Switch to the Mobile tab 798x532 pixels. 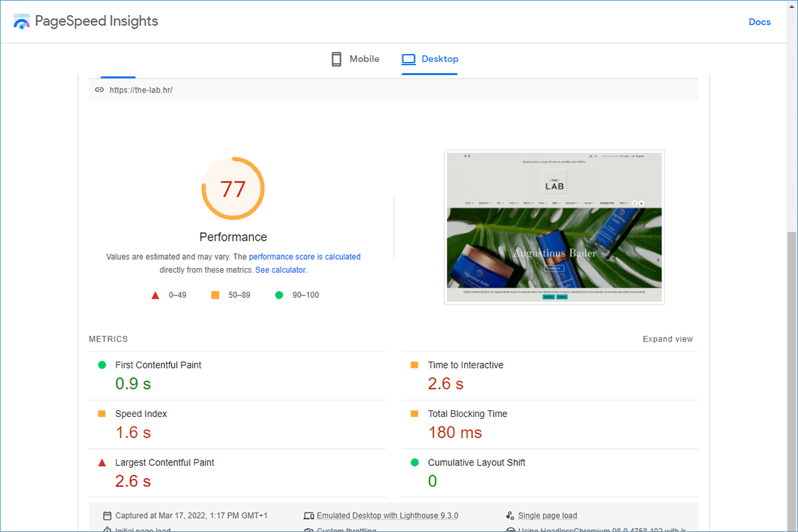tap(356, 59)
